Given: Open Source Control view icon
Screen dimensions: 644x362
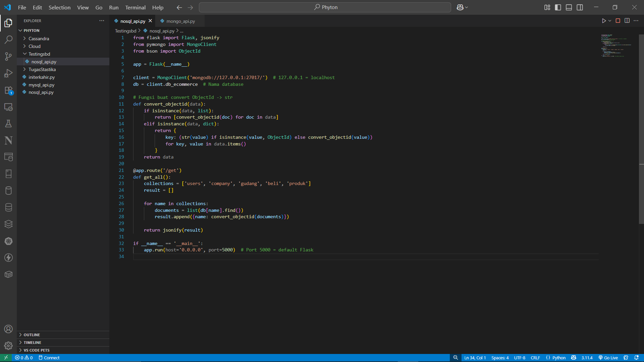Looking at the screenshot, I should tap(8, 56).
